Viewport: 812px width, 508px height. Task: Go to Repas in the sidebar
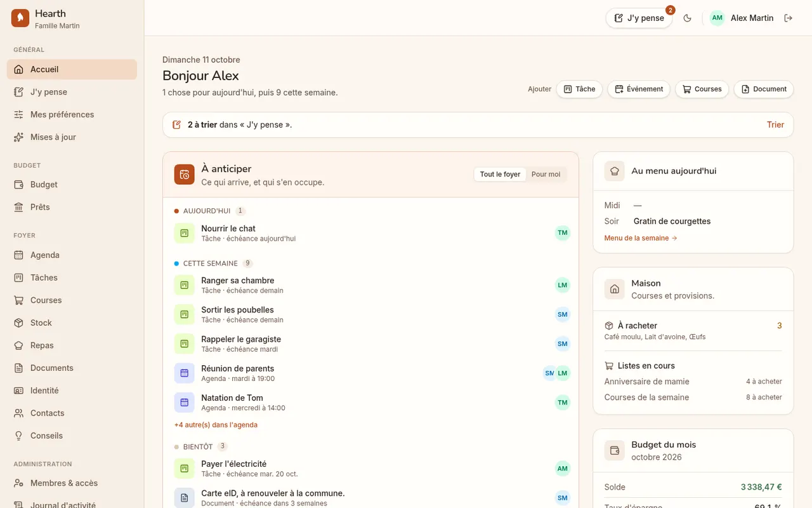pos(72,345)
